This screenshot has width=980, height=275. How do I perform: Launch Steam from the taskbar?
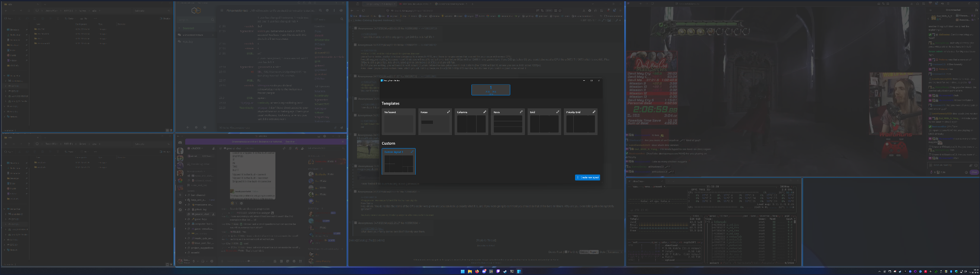505,272
